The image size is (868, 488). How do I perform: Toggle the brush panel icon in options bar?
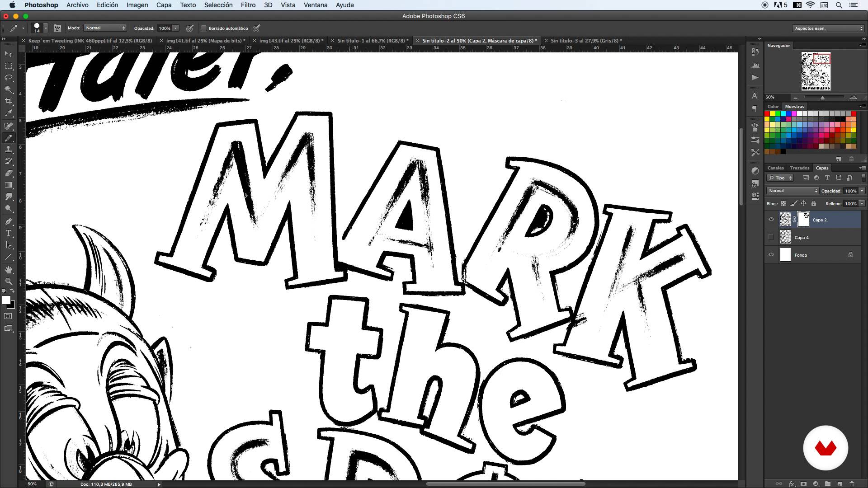pos(57,28)
